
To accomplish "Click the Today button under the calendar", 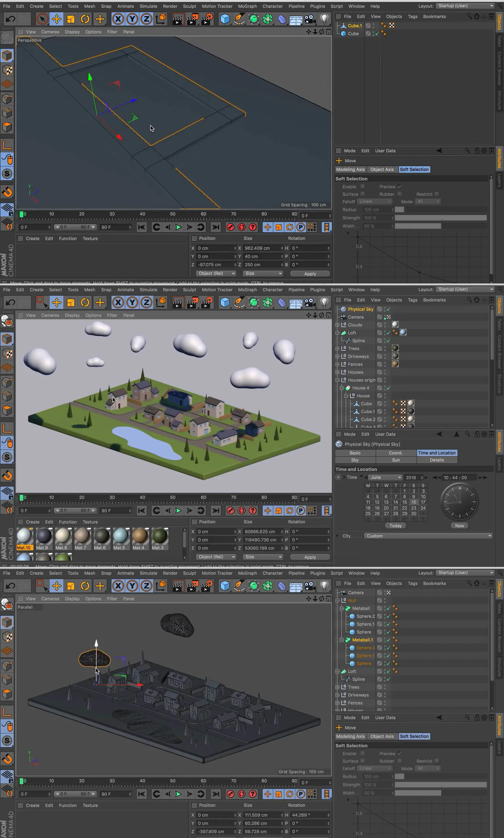I will point(395,526).
